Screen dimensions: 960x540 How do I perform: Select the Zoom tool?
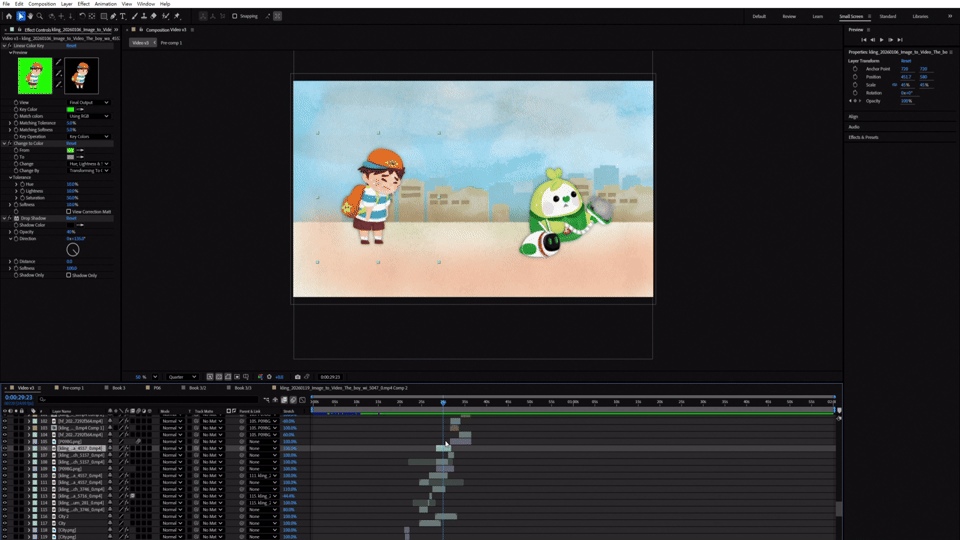[40, 17]
